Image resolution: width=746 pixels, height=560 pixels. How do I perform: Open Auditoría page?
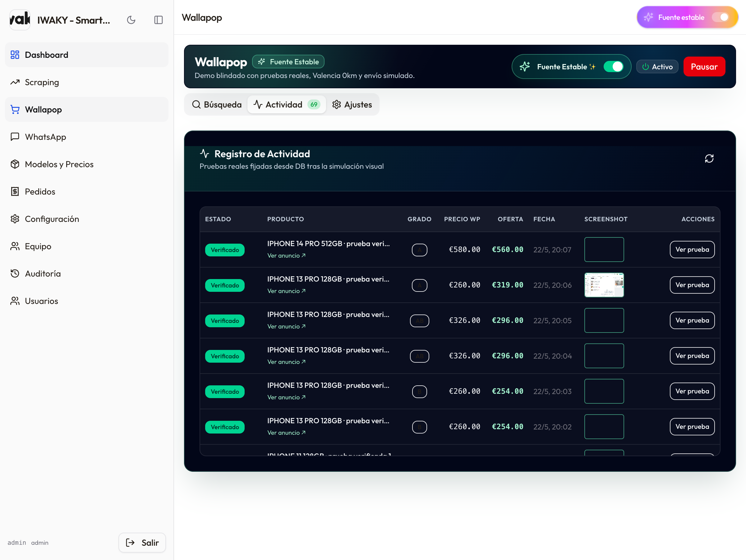(x=87, y=273)
